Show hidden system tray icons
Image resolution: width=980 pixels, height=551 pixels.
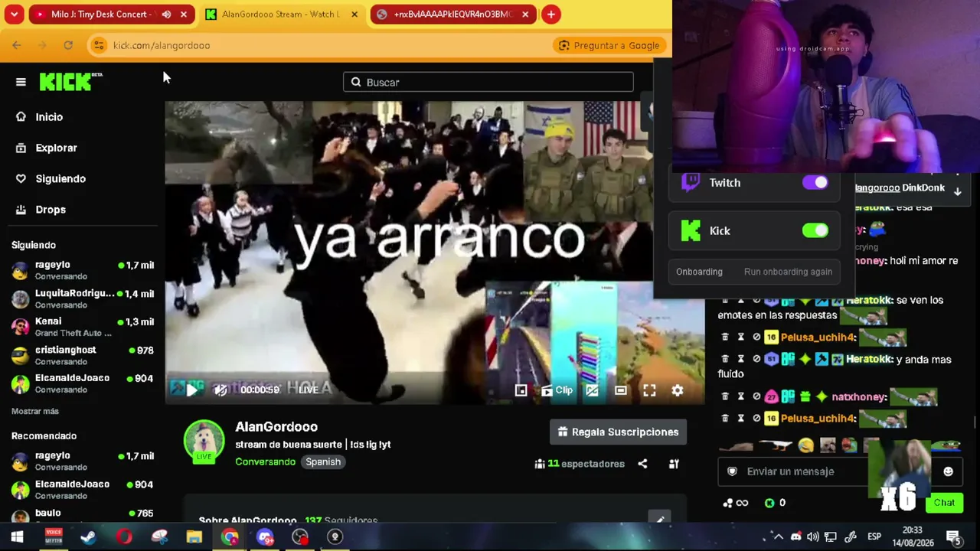[779, 536]
